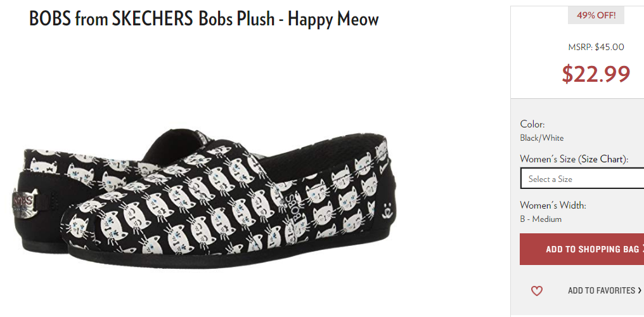Click the MSRP $45.00 text
This screenshot has height=317, width=644.
point(596,47)
